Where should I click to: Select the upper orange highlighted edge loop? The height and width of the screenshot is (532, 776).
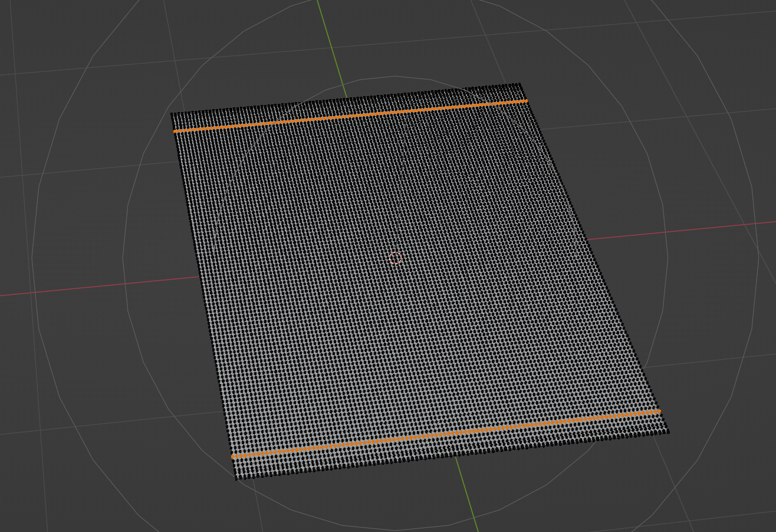click(x=351, y=116)
